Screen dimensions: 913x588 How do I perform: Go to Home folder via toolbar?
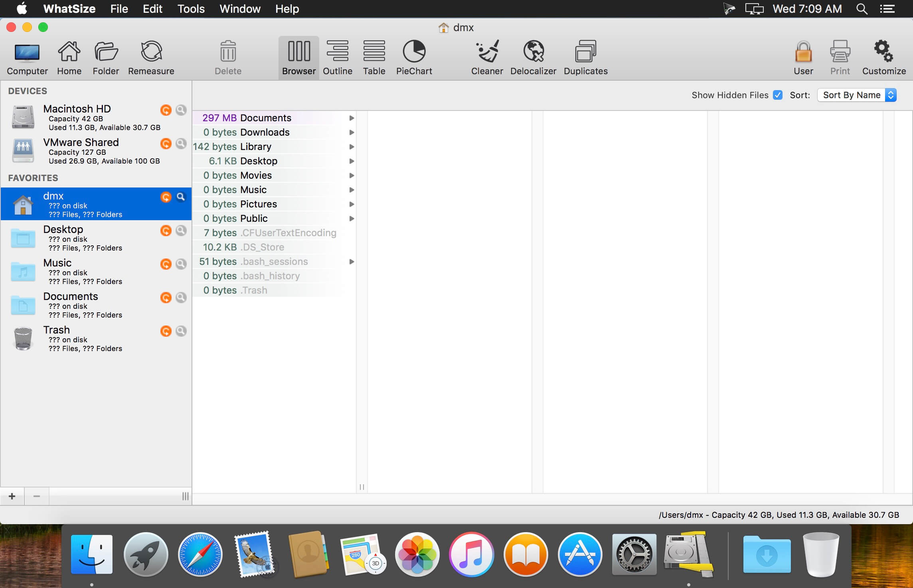point(69,58)
